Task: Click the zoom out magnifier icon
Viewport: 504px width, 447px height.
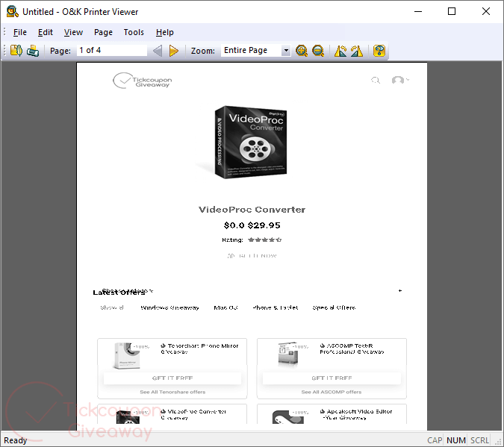Action: (x=318, y=51)
